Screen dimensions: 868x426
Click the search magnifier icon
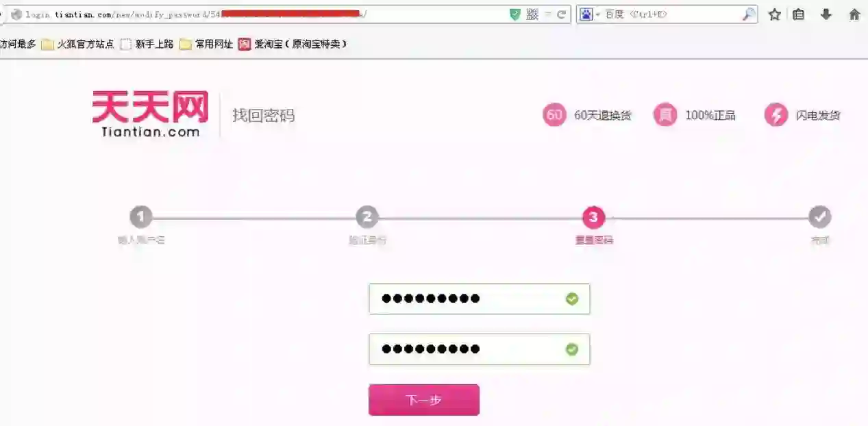click(x=749, y=14)
